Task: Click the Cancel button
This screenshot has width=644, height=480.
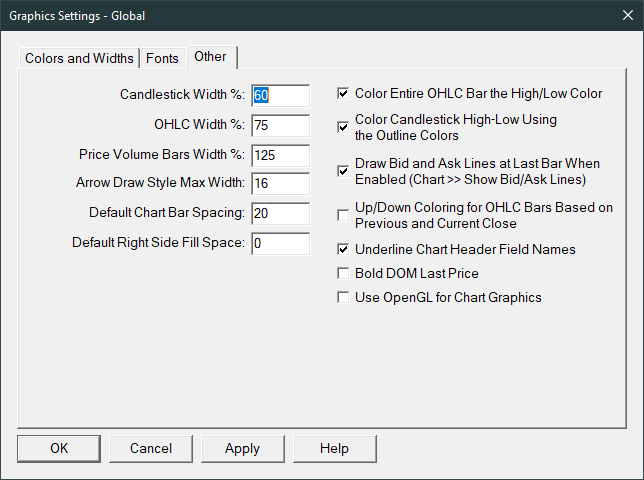Action: coord(151,448)
